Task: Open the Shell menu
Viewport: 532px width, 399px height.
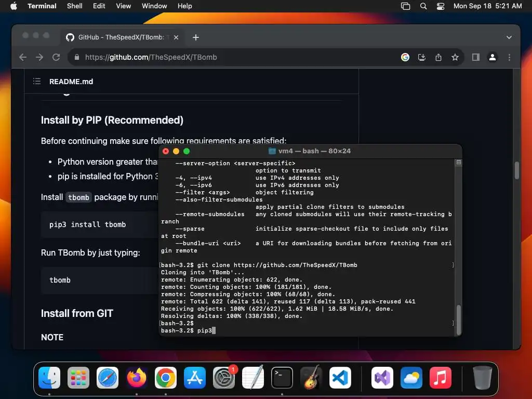Action: click(x=75, y=6)
